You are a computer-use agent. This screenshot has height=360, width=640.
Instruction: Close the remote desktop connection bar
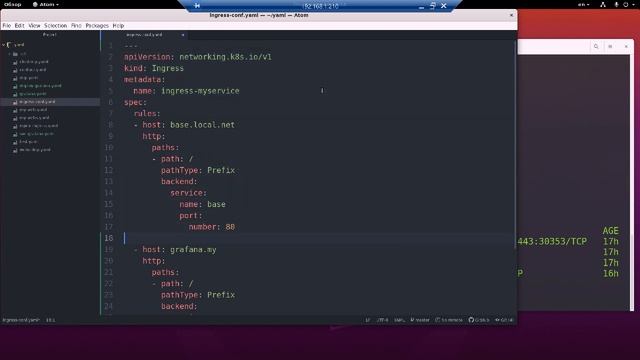444,6
